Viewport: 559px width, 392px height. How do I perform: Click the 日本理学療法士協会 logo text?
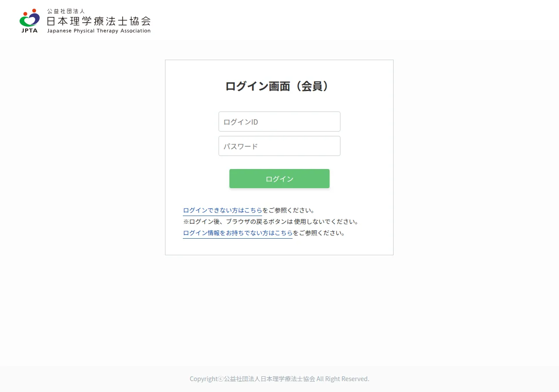(x=99, y=21)
